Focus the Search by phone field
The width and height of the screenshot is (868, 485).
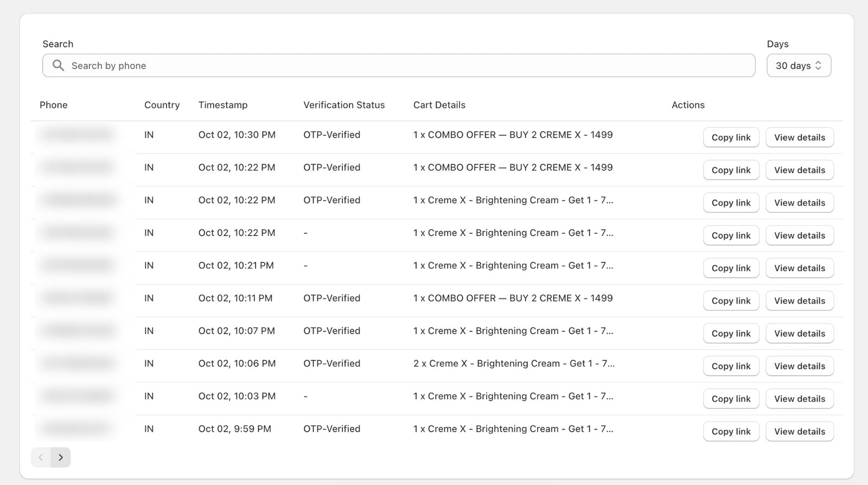click(x=399, y=66)
